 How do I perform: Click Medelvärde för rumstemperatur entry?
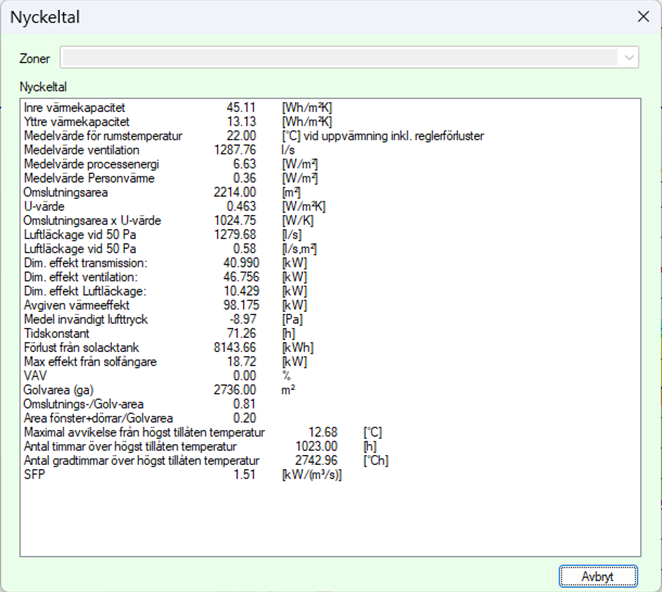(102, 135)
